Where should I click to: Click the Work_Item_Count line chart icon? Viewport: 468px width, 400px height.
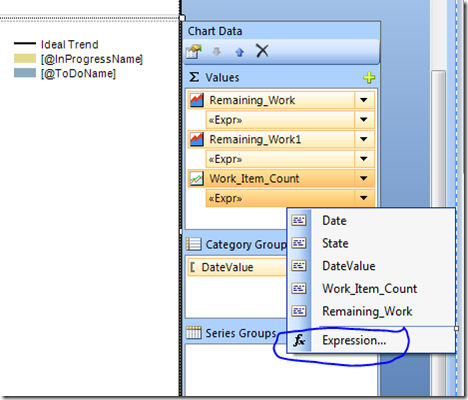197,179
